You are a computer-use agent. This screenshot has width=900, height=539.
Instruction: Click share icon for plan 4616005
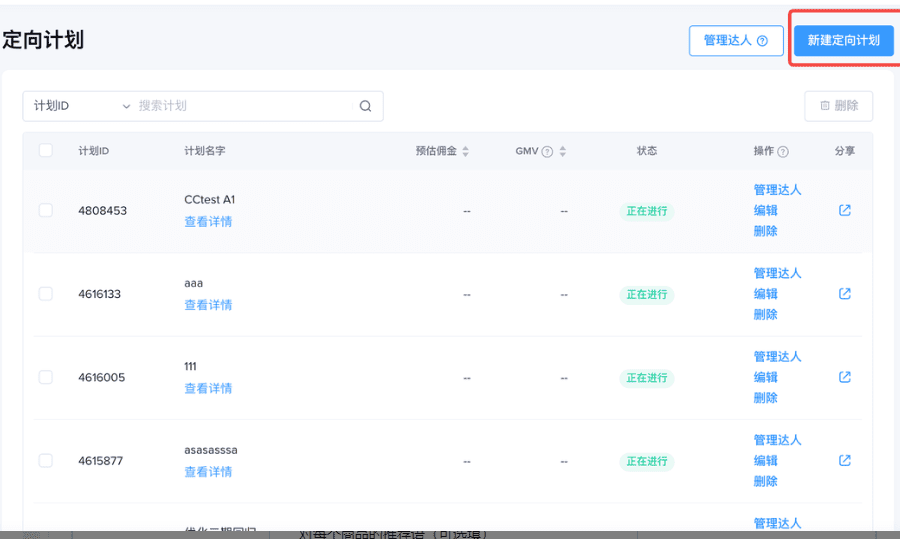(844, 377)
